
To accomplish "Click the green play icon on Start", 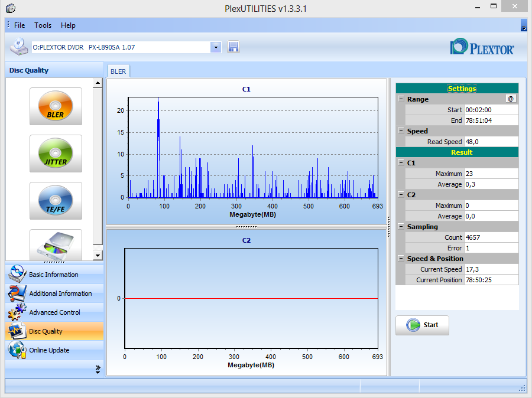I will point(413,325).
